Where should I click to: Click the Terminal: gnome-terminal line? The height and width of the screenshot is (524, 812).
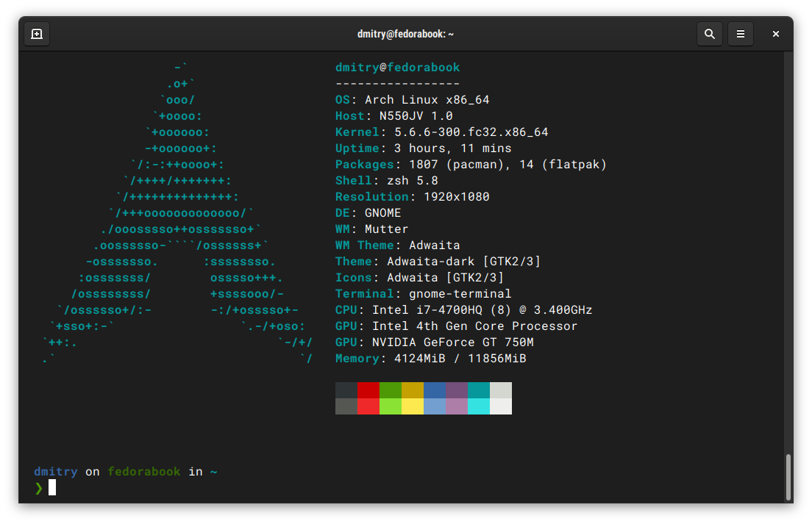click(423, 294)
